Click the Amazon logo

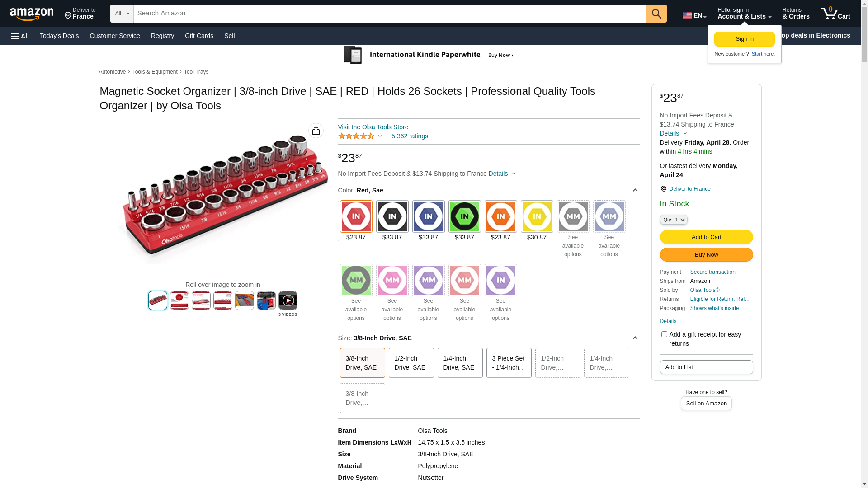tap(32, 14)
